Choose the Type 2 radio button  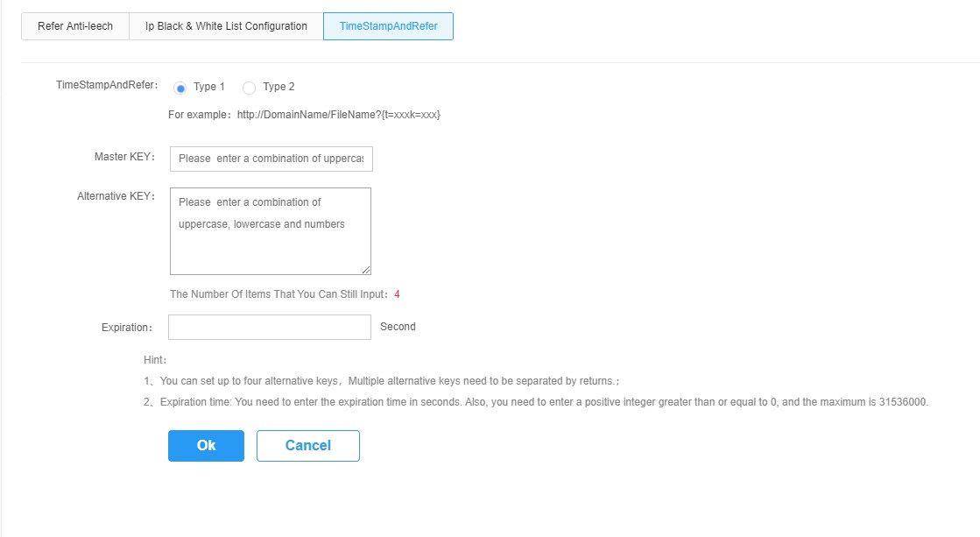pos(250,88)
